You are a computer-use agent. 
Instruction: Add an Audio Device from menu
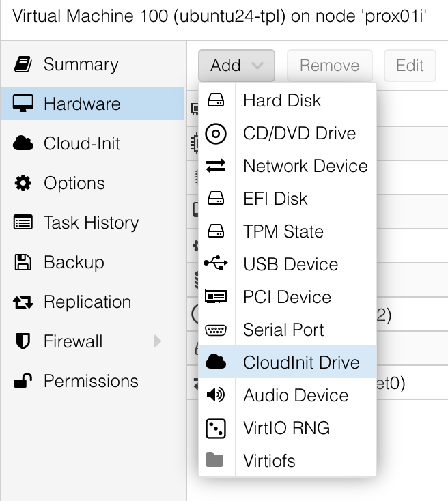pos(287,395)
